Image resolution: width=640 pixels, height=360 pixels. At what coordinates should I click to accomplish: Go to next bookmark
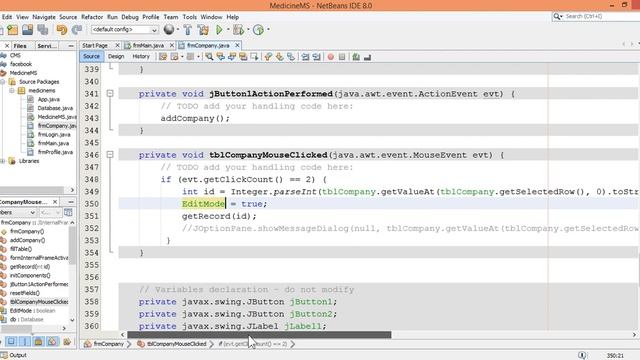point(280,57)
